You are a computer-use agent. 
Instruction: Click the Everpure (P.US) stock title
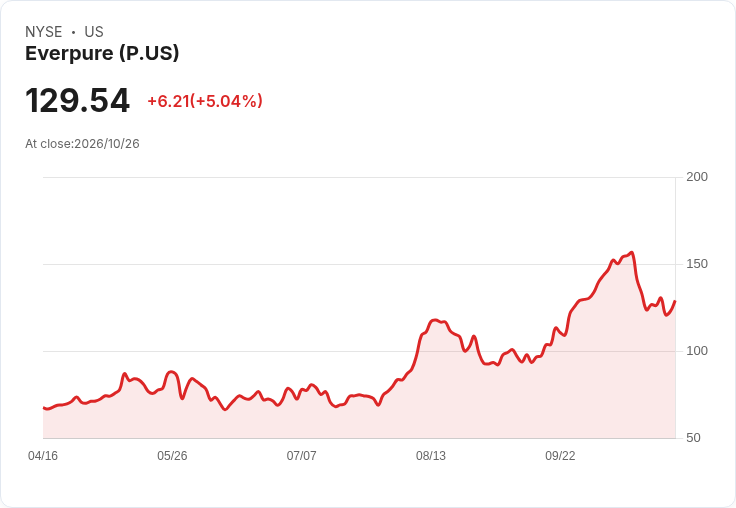(102, 54)
